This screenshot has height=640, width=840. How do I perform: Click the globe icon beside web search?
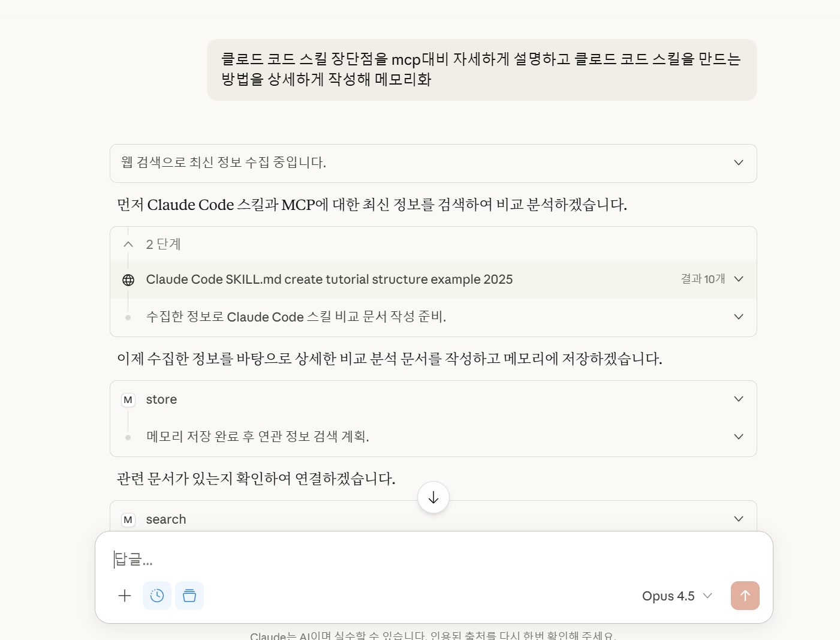(x=128, y=280)
